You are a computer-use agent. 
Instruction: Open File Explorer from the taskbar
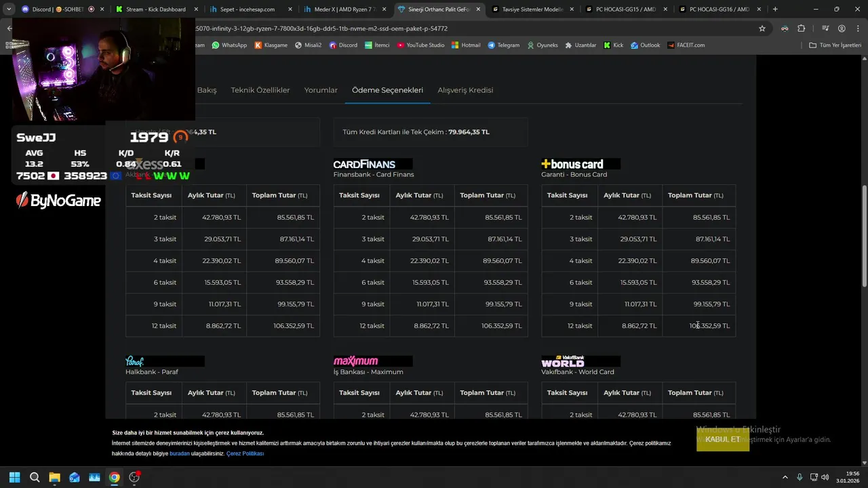(54, 477)
